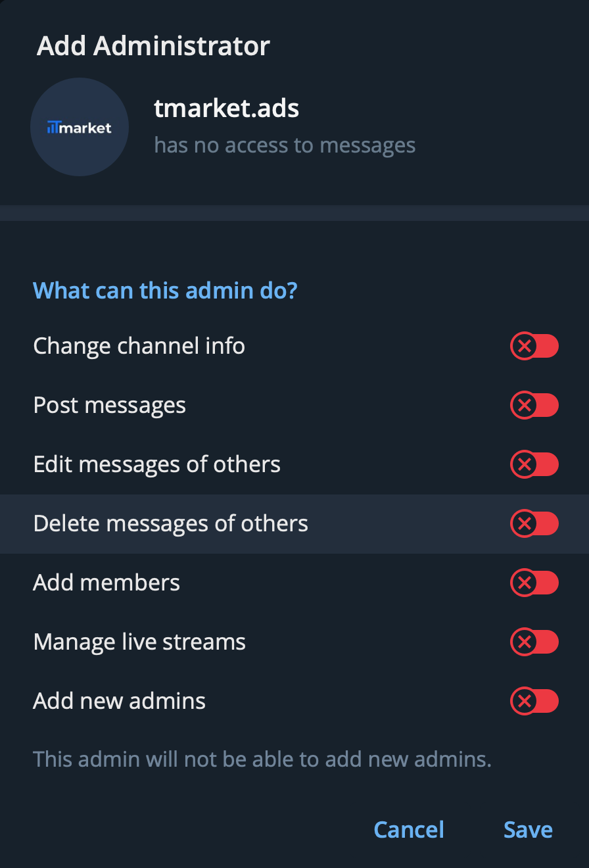
Task: Click the "Add Administrator" dialog title
Action: point(153,46)
